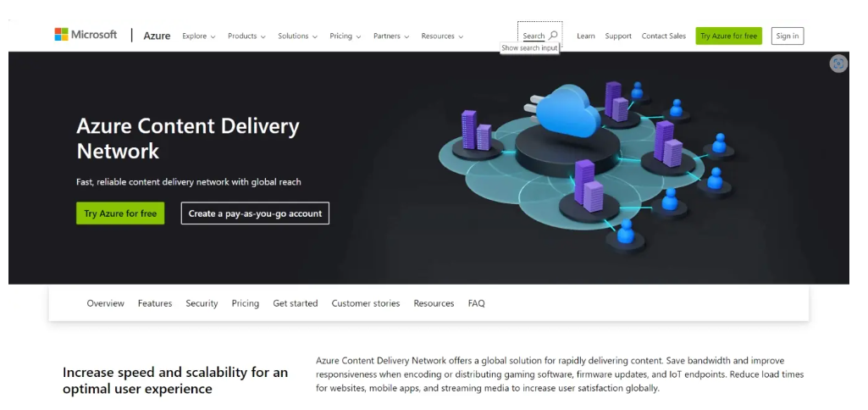Expand the Resources menu in top navigation

pos(442,36)
